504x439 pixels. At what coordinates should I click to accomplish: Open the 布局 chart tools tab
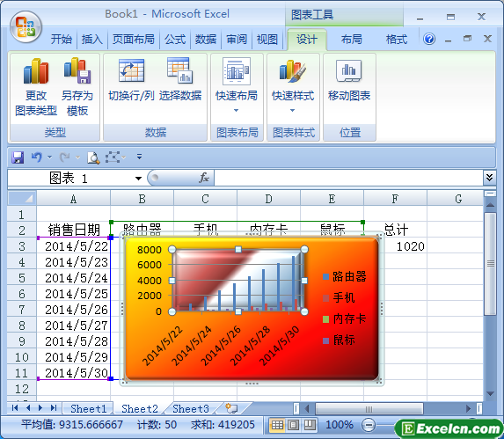pyautogui.click(x=351, y=40)
